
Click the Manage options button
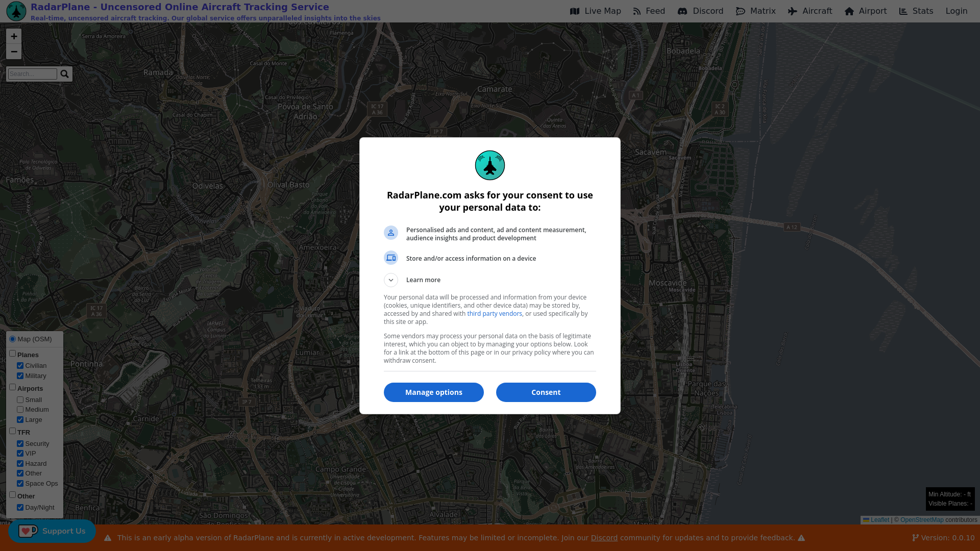click(433, 392)
